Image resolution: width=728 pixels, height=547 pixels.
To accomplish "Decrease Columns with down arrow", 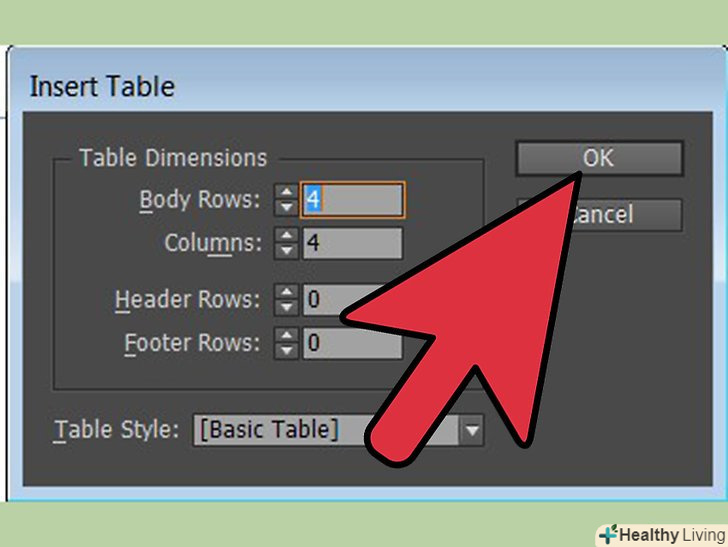I will click(286, 251).
